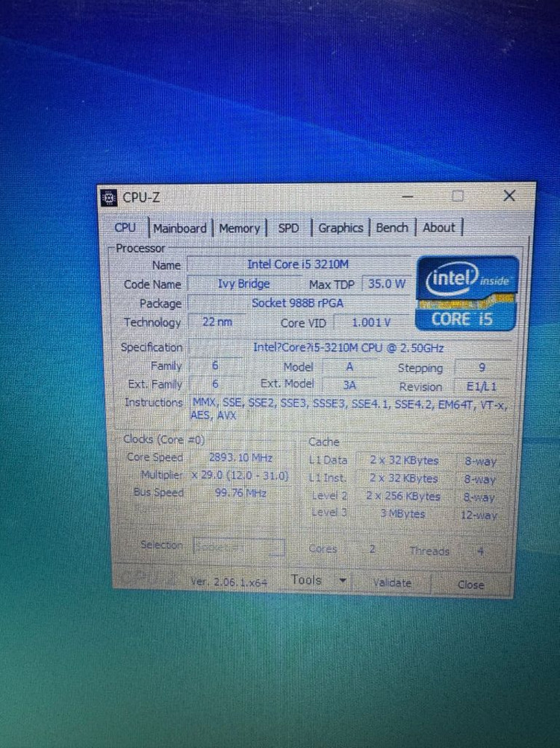
Task: Click the Threads value '4'
Action: [480, 551]
